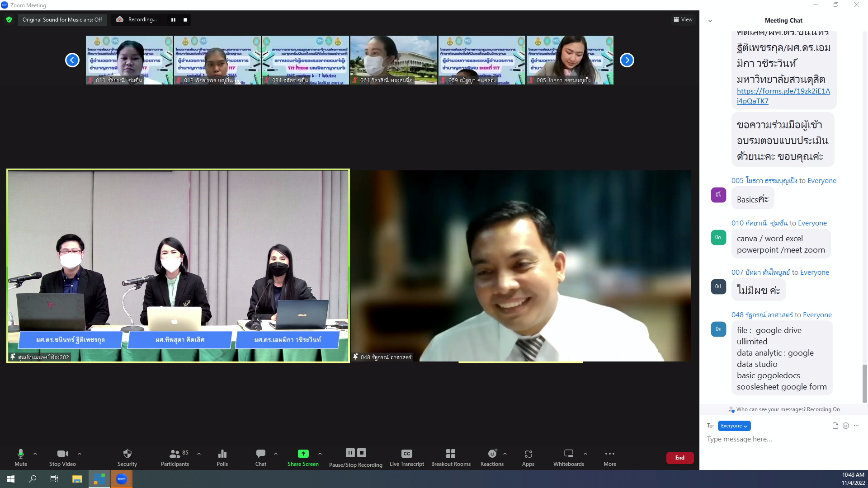This screenshot has height=488, width=868.
Task: Open the Security shield icon
Action: click(127, 454)
